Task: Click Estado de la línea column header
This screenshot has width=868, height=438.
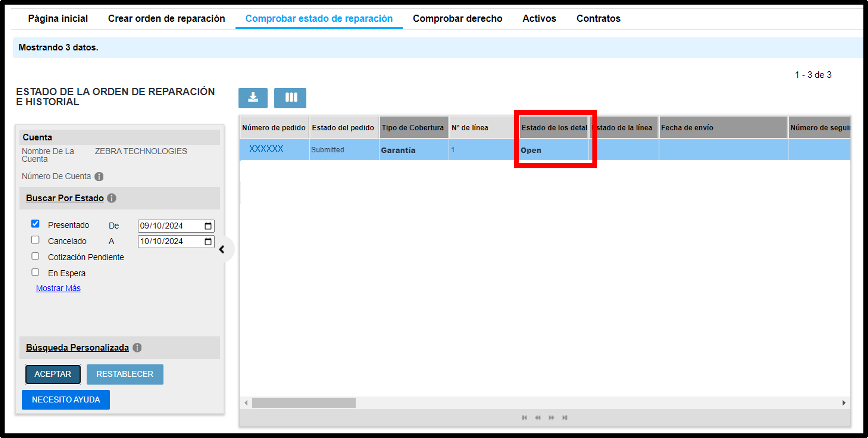Action: 624,127
